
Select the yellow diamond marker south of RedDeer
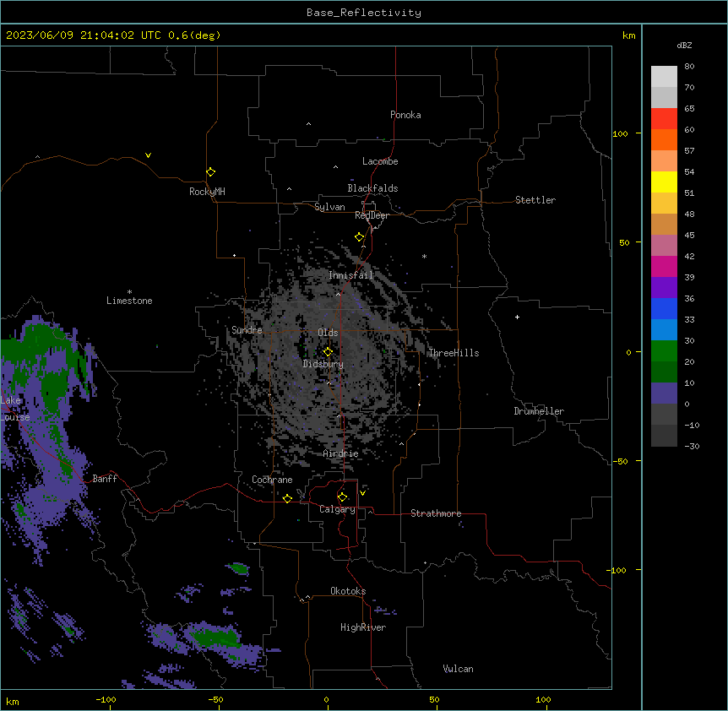point(360,237)
